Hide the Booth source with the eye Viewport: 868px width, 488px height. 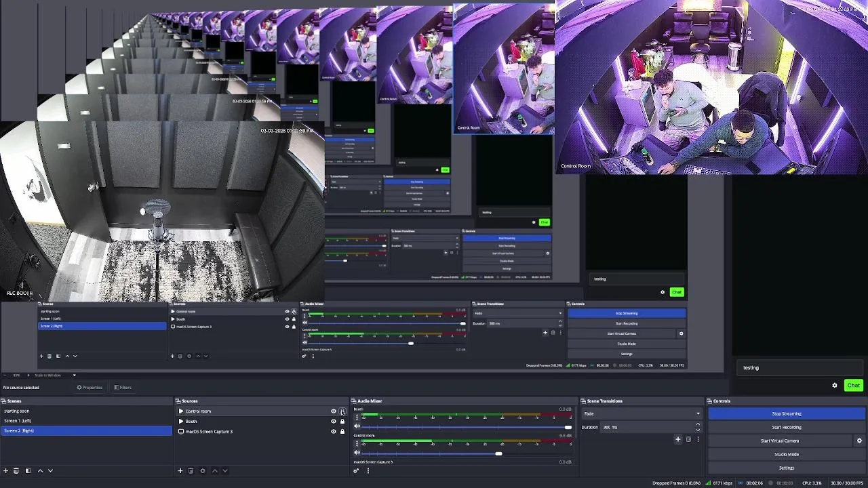coord(333,422)
